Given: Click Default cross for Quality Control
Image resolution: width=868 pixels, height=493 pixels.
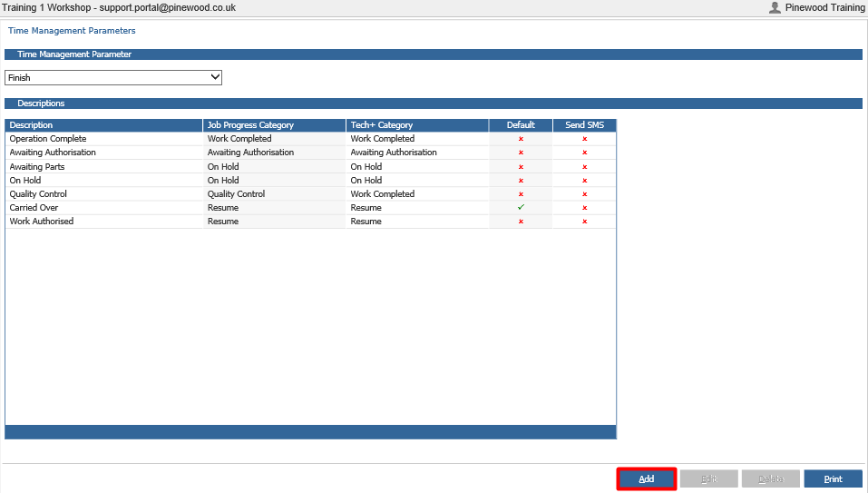Looking at the screenshot, I should point(521,194).
